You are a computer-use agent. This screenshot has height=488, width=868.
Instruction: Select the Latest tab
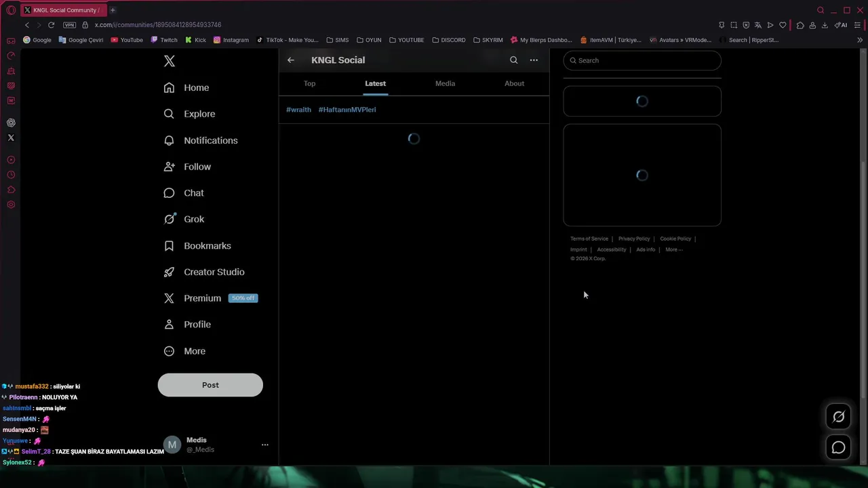pos(375,83)
